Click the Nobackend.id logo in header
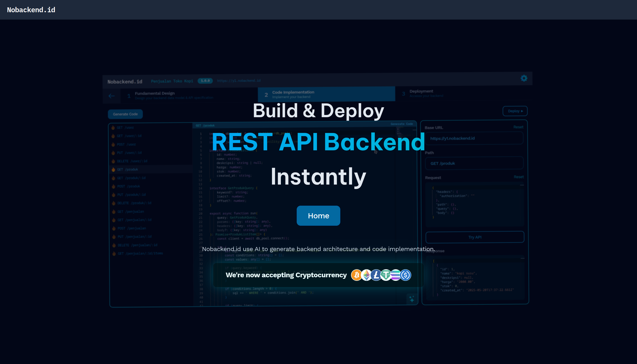The height and width of the screenshot is (364, 637). [x=31, y=10]
